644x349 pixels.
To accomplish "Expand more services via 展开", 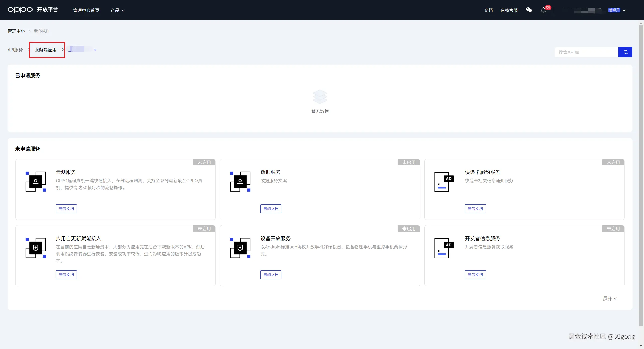I will (610, 298).
